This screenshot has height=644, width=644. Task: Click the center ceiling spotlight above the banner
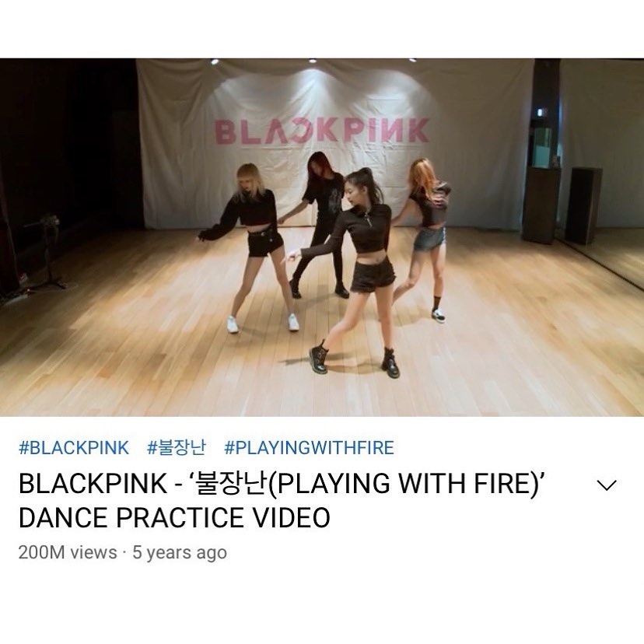[x=313, y=61]
